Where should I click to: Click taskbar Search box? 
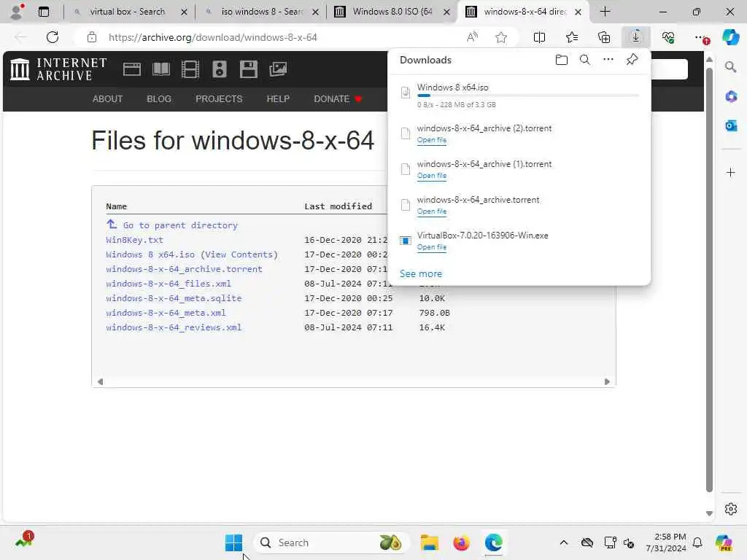click(x=332, y=542)
